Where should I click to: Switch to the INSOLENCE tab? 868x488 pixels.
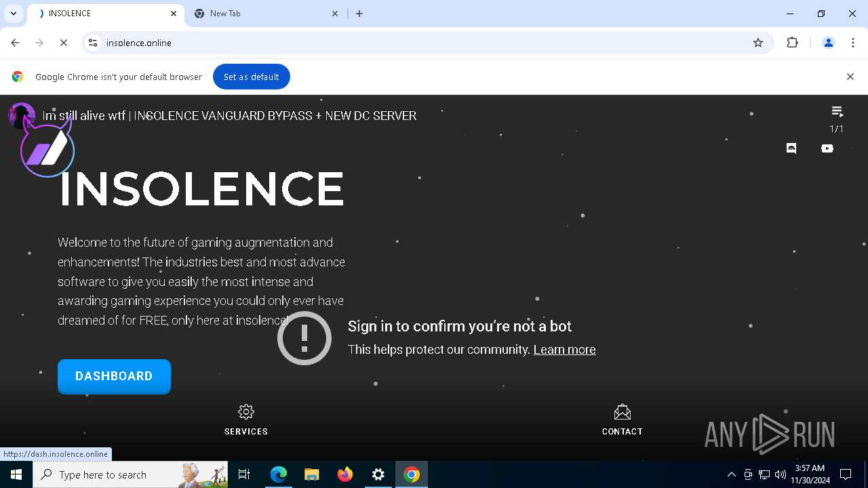[x=105, y=14]
